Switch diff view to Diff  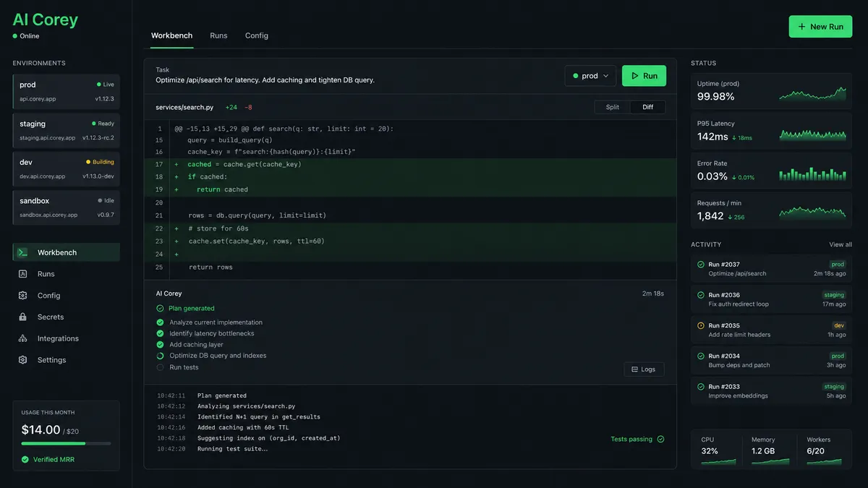tap(648, 107)
